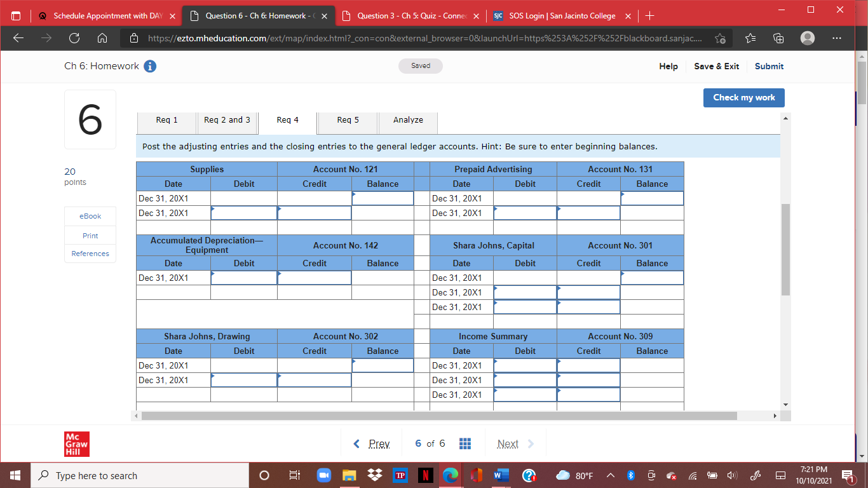Open File Explorer from the taskbar
Image resolution: width=868 pixels, height=488 pixels.
(x=349, y=475)
